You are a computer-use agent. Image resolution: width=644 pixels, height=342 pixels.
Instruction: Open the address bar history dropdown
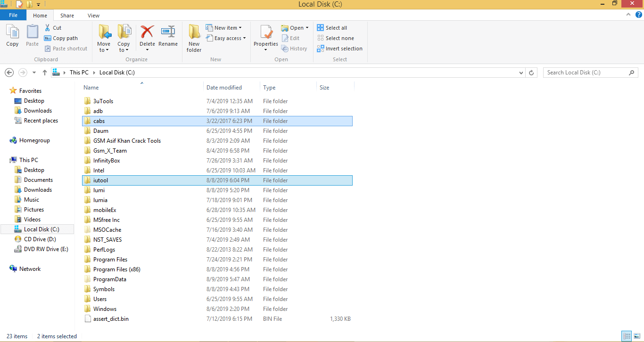click(521, 72)
